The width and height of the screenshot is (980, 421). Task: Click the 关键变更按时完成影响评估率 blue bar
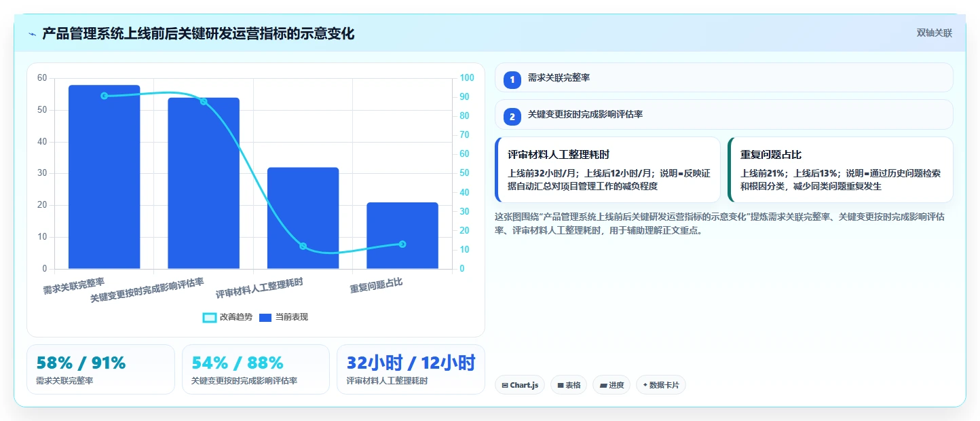pos(204,183)
